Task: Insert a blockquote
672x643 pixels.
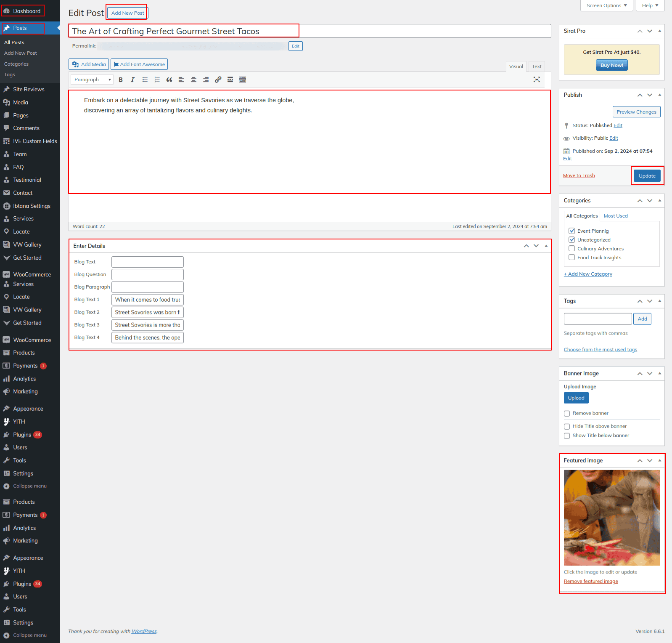Action: [x=169, y=80]
